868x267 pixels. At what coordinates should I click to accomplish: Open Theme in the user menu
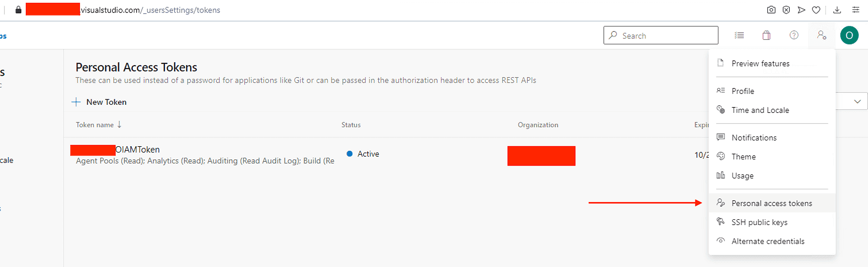pyautogui.click(x=743, y=157)
